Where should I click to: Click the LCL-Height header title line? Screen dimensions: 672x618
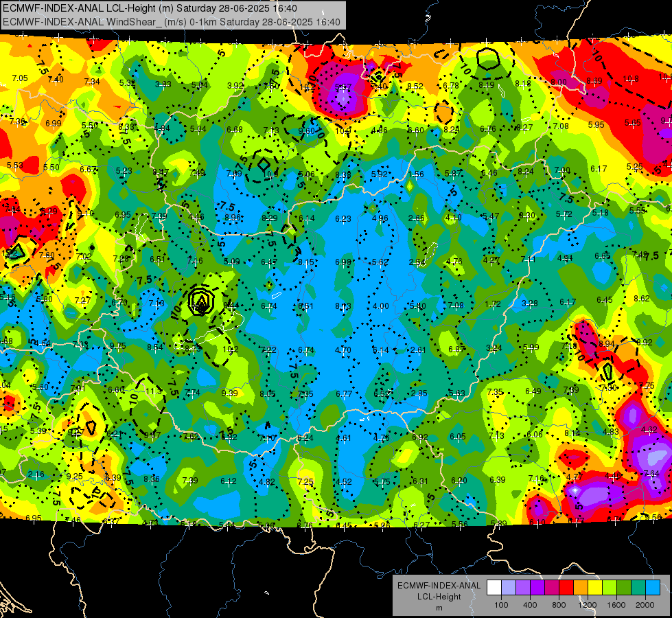[150, 8]
